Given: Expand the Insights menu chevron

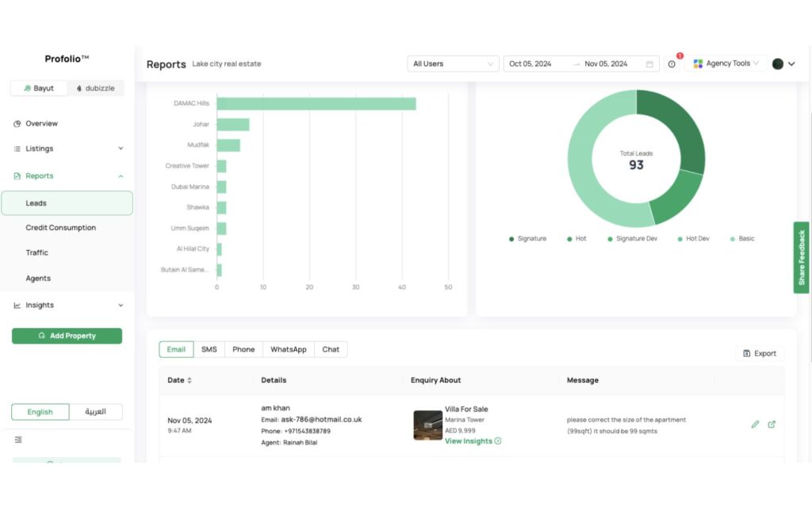Looking at the screenshot, I should pyautogui.click(x=121, y=305).
